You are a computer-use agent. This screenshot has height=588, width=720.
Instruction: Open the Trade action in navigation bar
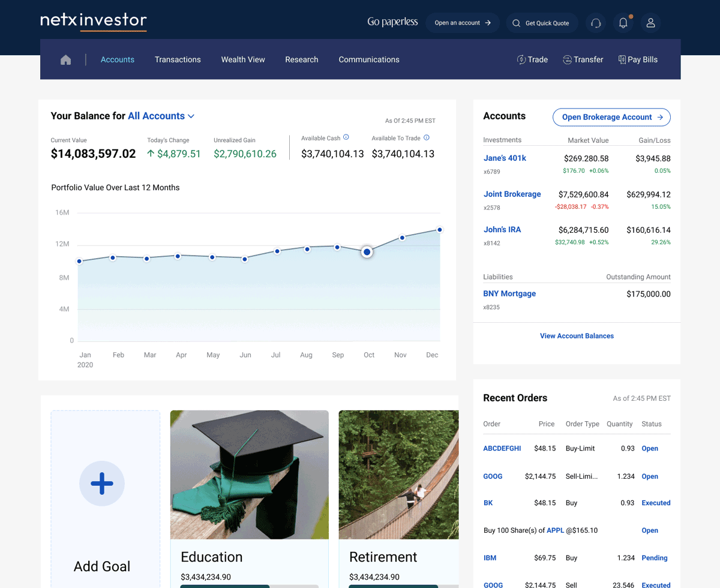pos(532,59)
